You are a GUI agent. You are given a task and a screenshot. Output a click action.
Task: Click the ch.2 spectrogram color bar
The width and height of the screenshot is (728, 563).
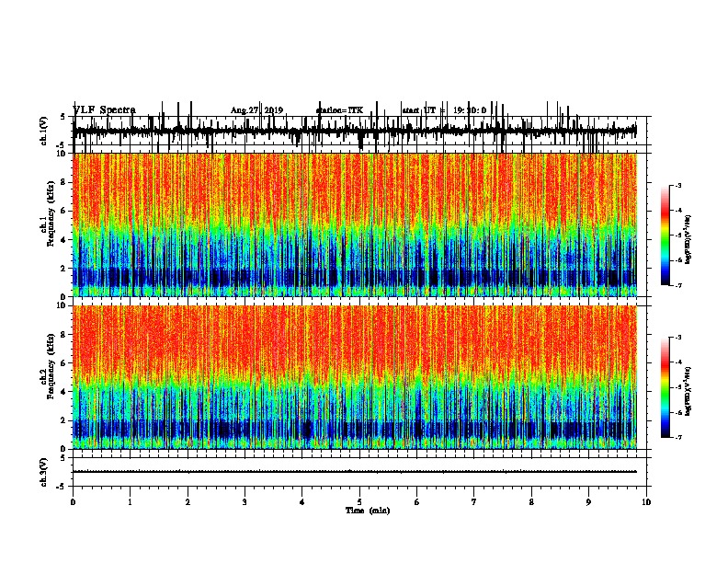pyautogui.click(x=665, y=387)
